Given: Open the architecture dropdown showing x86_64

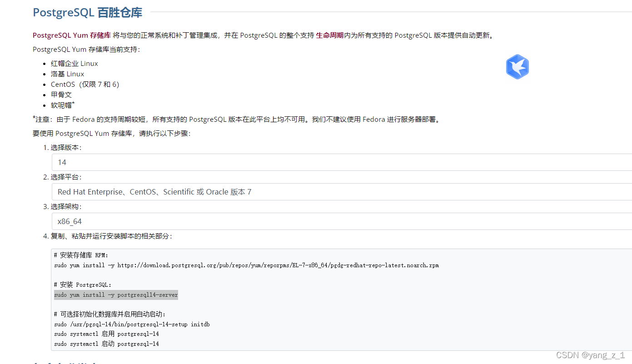Looking at the screenshot, I should point(342,221).
